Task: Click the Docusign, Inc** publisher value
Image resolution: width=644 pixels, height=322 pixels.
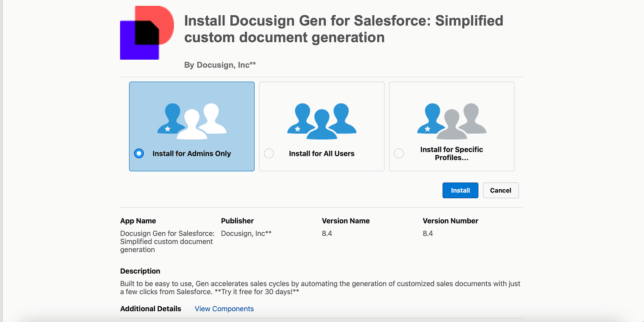Action: [x=246, y=233]
